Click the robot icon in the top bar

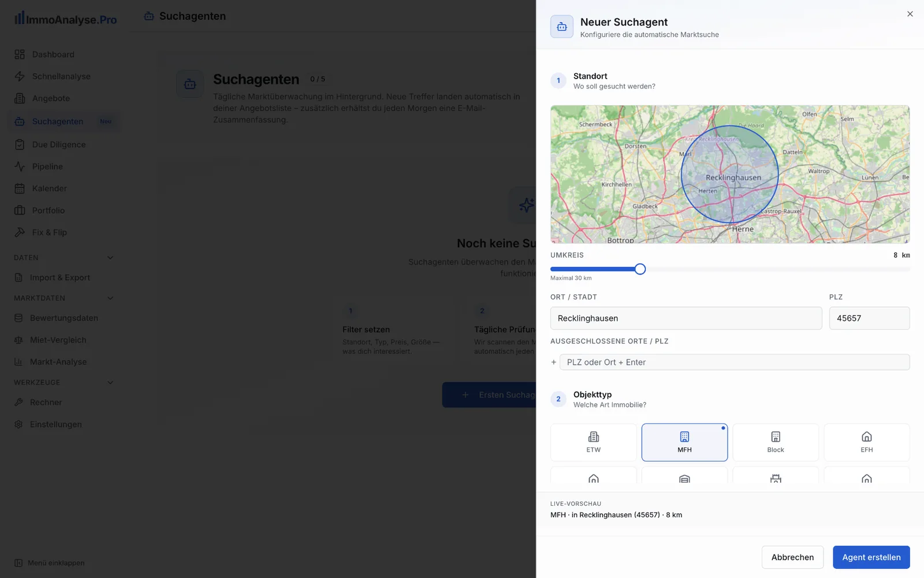tap(149, 16)
